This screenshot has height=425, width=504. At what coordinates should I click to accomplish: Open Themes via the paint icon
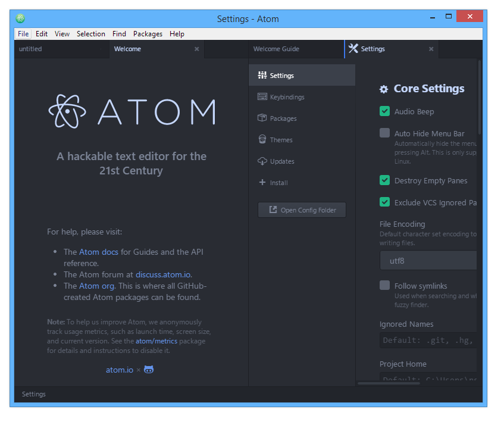tap(262, 139)
